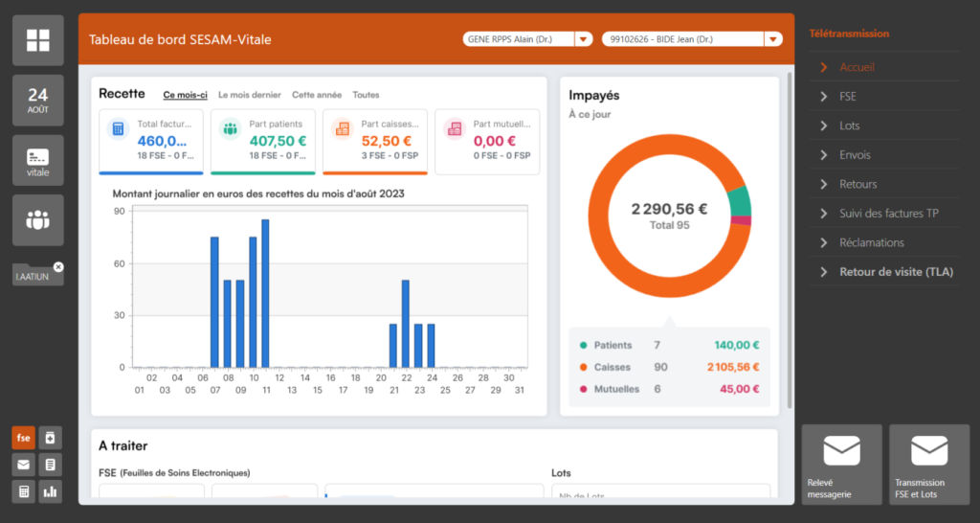Open the GENE RPPS Alain dropdown

[582, 39]
